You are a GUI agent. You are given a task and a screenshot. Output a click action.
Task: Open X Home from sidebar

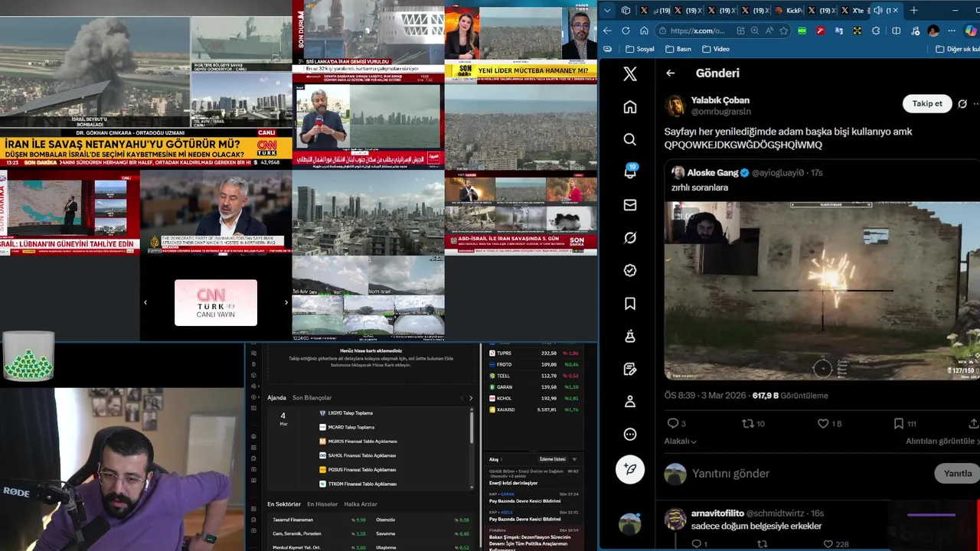pos(630,107)
